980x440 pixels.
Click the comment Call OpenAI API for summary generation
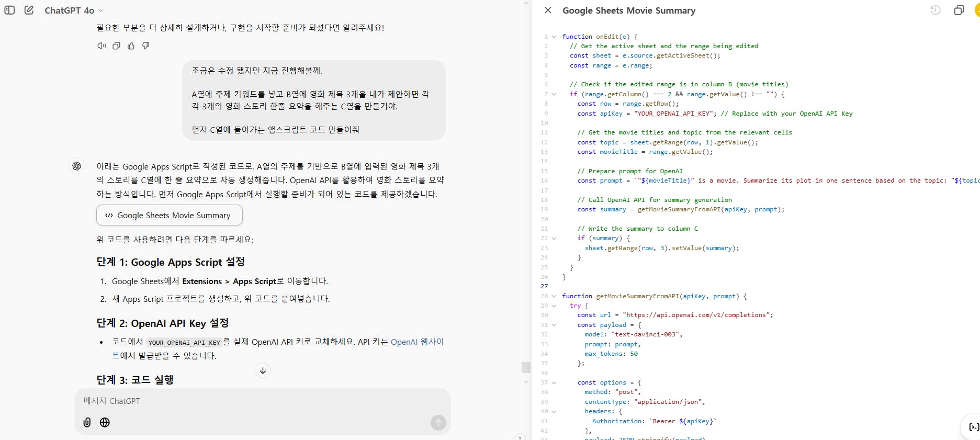655,200
